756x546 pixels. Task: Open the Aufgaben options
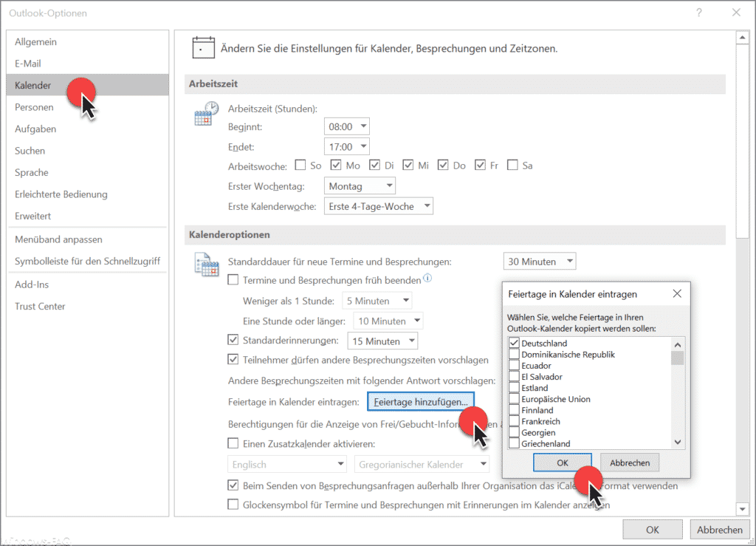coord(88,129)
